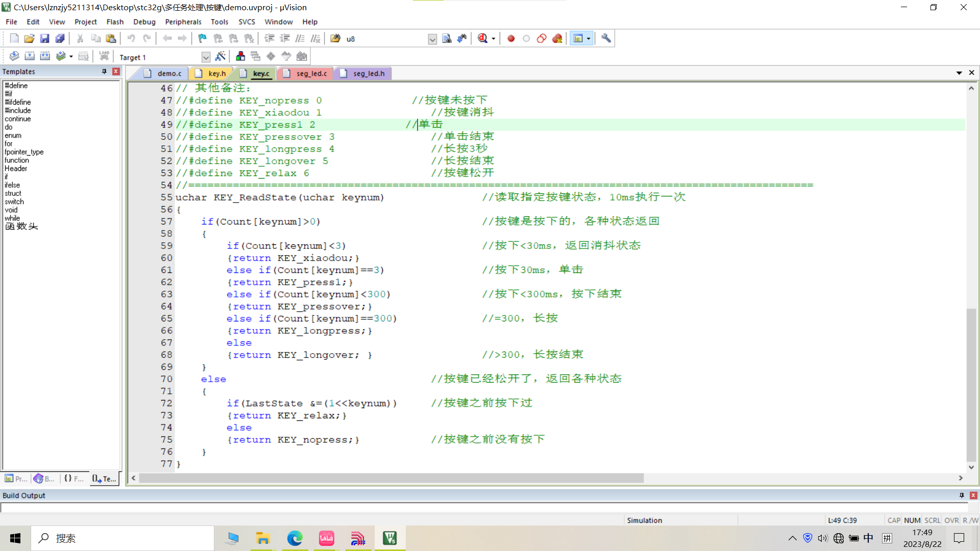980x551 pixels.
Task: Indent the selected lines
Action: (x=269, y=38)
